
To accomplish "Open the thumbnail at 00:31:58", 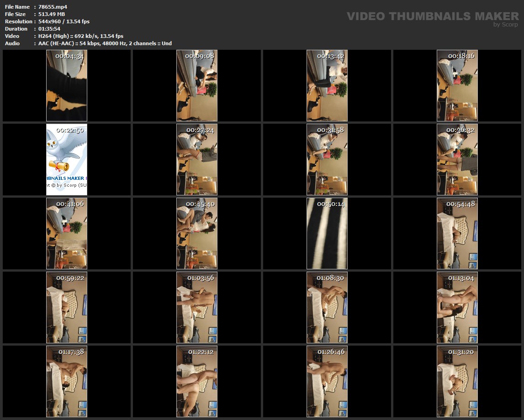I will pyautogui.click(x=327, y=160).
